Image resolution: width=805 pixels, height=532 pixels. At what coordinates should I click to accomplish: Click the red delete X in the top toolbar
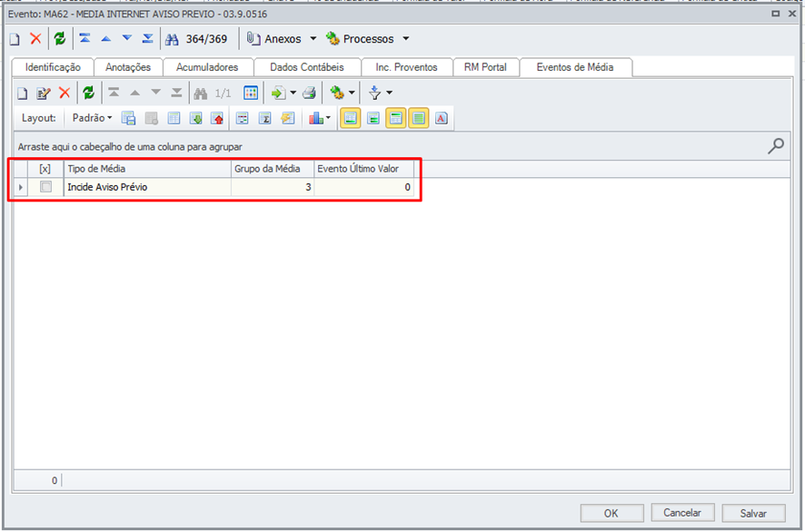(35, 38)
